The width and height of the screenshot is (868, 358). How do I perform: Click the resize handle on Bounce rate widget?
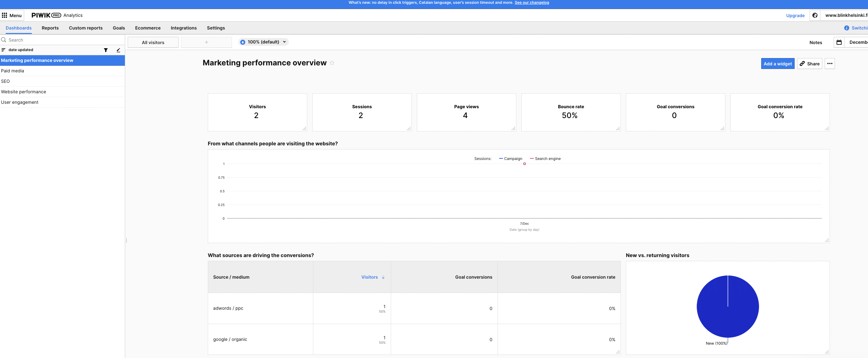(618, 128)
